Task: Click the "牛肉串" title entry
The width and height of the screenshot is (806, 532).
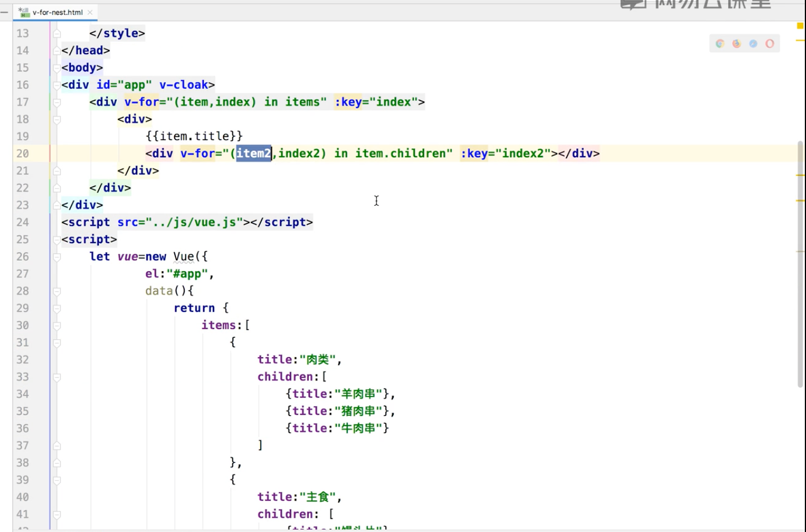Action: (x=337, y=428)
